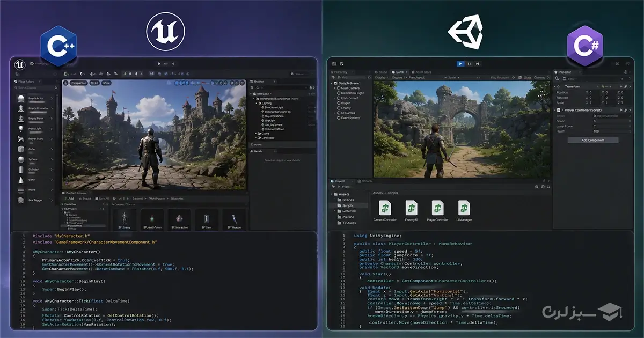Click the Unity Play button
Viewport: 644px width, 338px height.
pyautogui.click(x=460, y=63)
